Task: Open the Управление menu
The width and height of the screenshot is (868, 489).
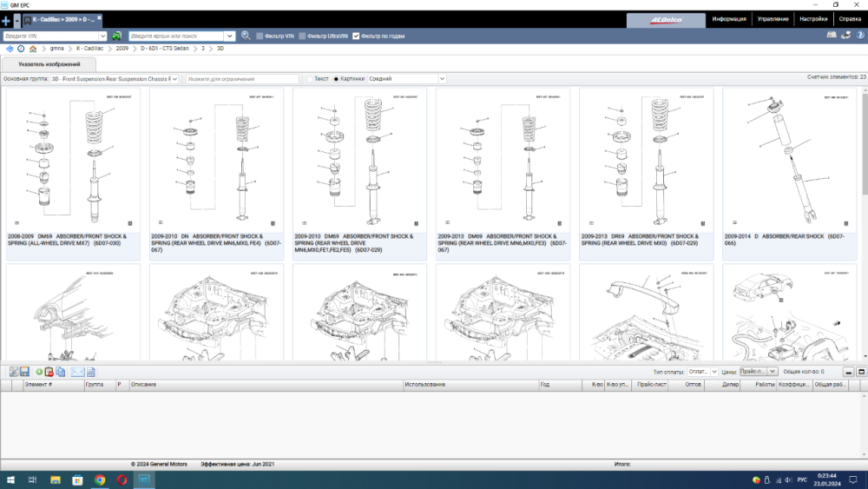Action: coord(773,19)
